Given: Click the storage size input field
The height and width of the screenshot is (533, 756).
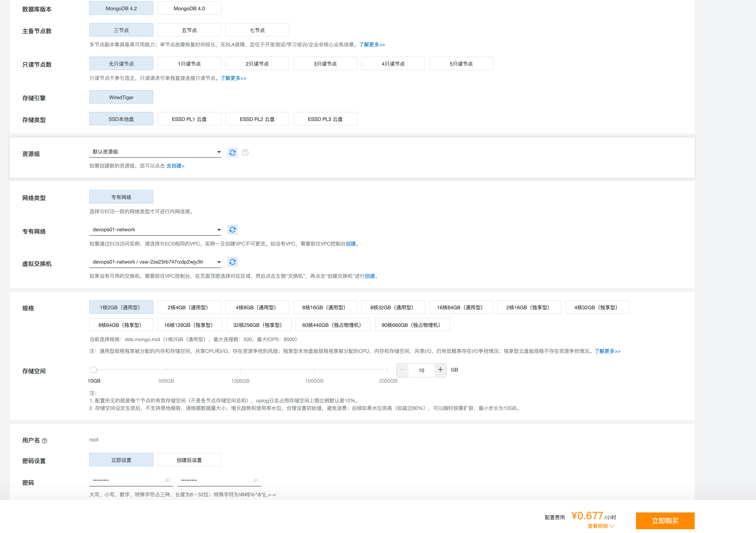Looking at the screenshot, I should tap(421, 370).
